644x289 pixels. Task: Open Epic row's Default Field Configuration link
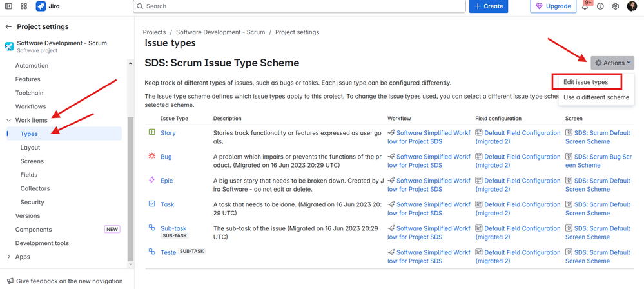pos(518,185)
